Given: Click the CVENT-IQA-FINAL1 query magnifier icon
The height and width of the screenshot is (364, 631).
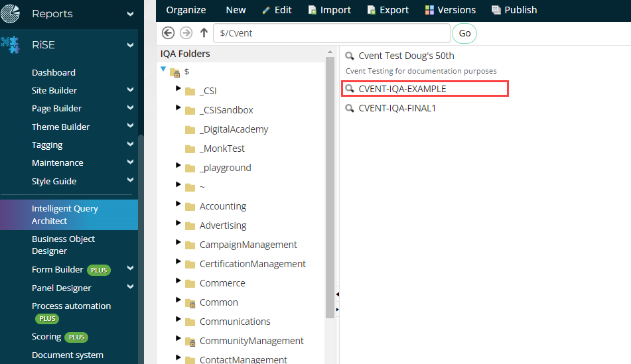Looking at the screenshot, I should click(x=350, y=108).
